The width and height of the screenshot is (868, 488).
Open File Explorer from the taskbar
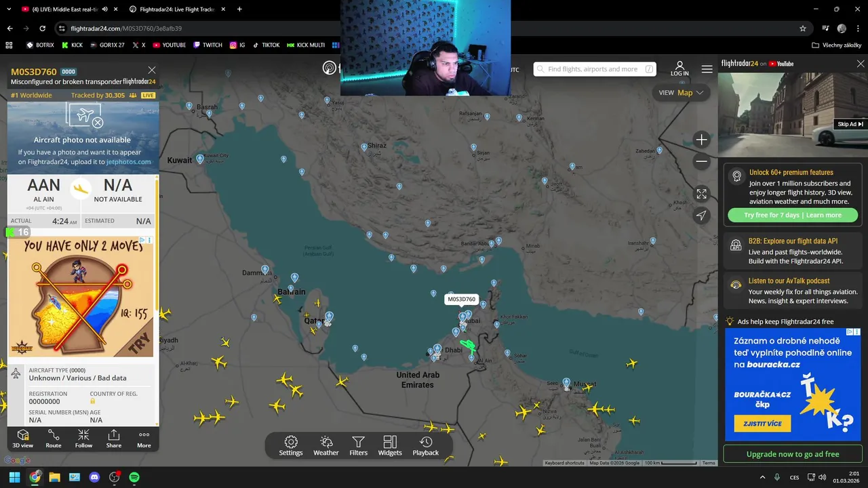pyautogui.click(x=54, y=477)
